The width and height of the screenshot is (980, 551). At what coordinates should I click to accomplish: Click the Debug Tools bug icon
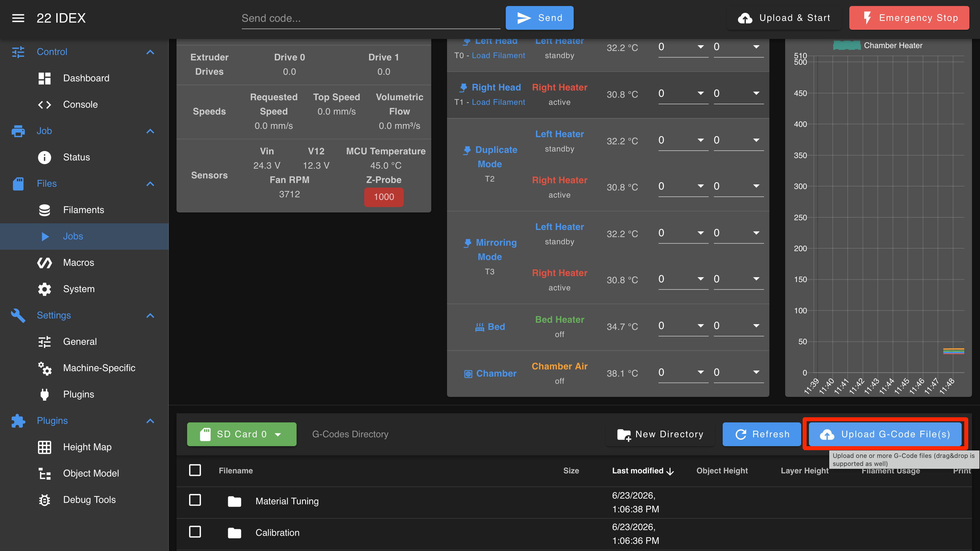point(44,500)
